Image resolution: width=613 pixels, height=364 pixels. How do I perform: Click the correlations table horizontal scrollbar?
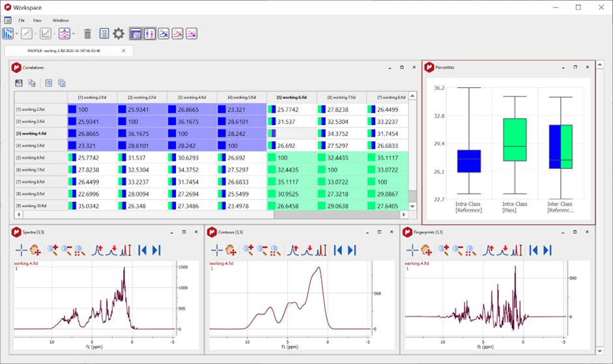coord(195,214)
